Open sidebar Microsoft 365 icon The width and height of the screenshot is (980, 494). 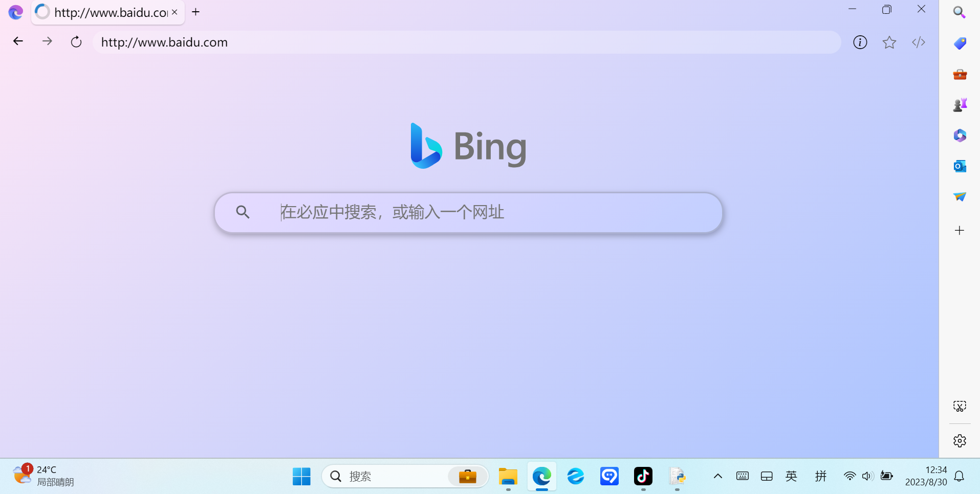[960, 136]
